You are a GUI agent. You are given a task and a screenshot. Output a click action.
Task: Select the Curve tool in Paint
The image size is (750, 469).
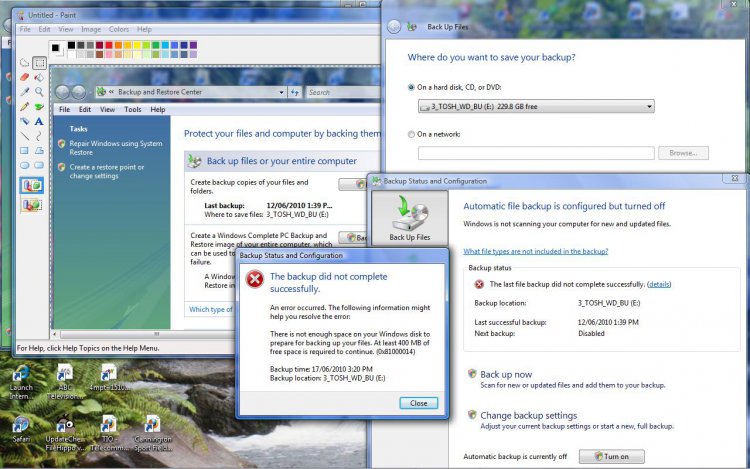click(39, 136)
